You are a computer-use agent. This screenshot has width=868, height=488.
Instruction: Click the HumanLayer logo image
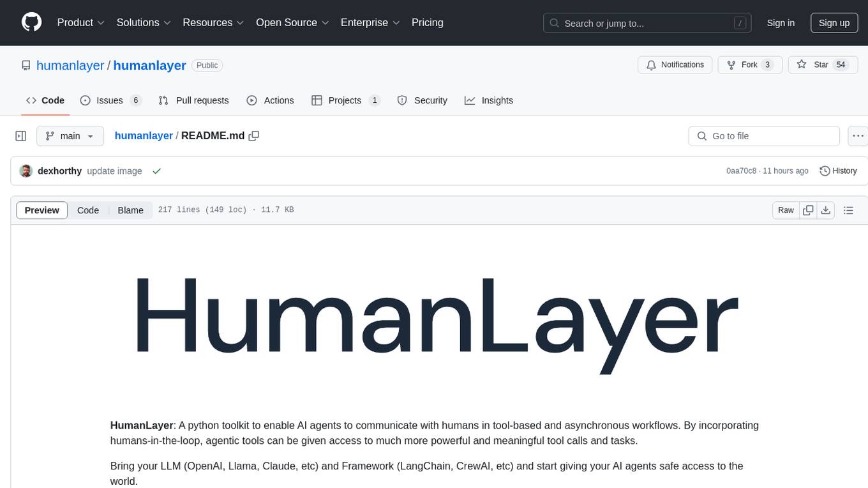pos(437,324)
